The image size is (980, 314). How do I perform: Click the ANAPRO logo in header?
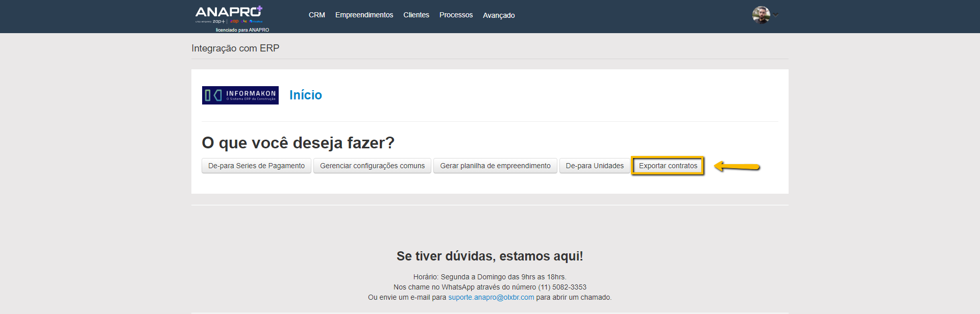(x=229, y=12)
